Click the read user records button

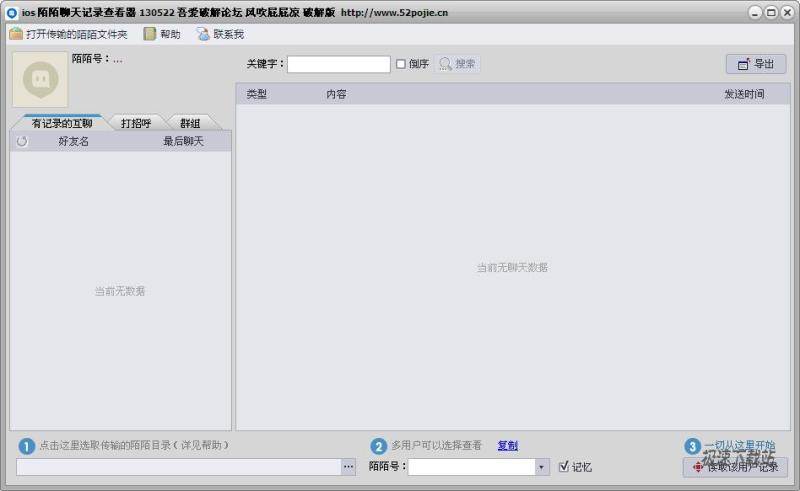(735, 467)
